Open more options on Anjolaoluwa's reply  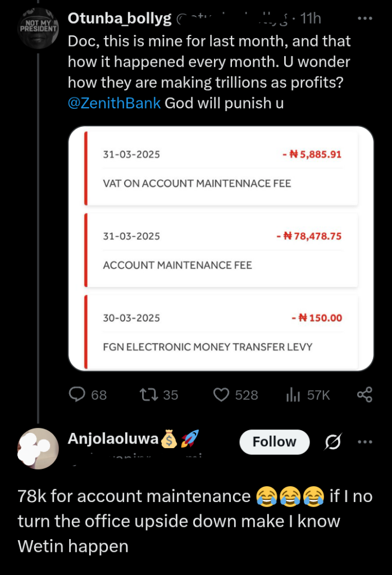(365, 442)
